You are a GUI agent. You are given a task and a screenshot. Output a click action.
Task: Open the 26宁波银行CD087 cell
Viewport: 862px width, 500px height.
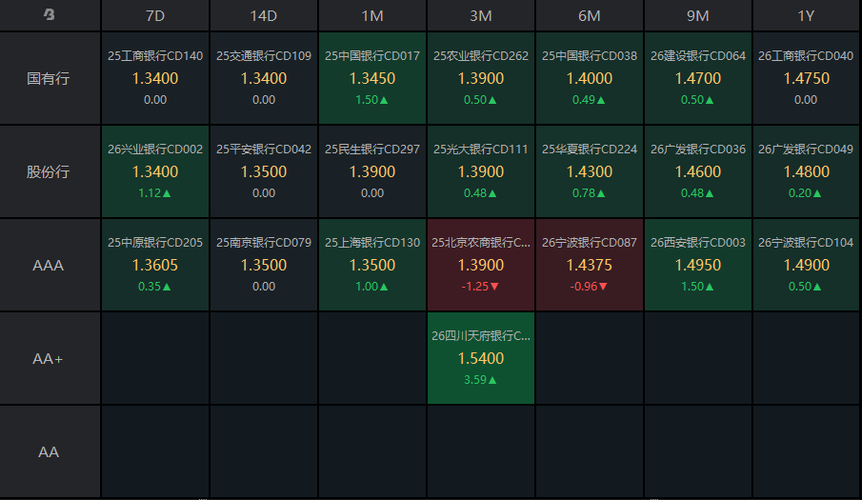tap(589, 265)
